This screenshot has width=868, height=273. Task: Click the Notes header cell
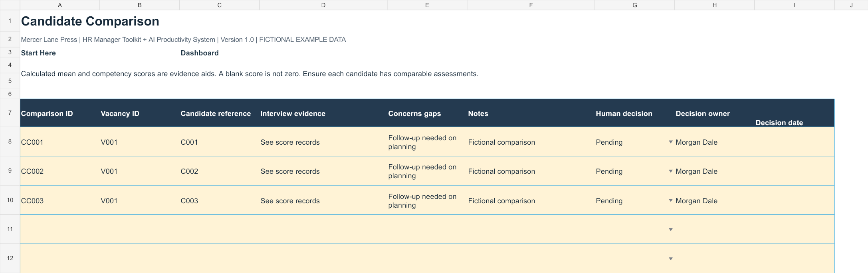(531, 113)
